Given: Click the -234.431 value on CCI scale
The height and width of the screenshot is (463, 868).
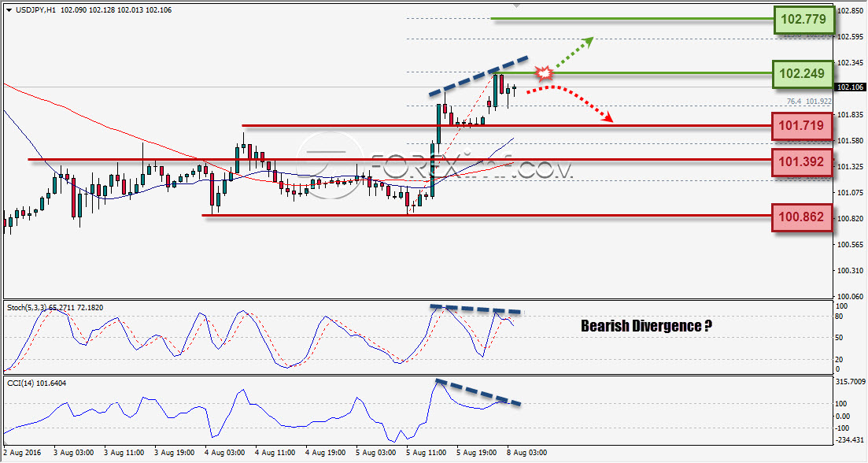Looking at the screenshot, I should 848,439.
